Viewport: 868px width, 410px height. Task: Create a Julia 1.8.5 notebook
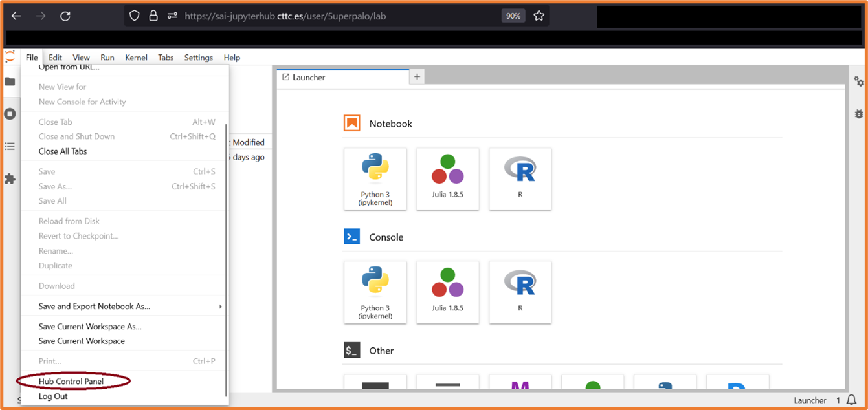447,178
